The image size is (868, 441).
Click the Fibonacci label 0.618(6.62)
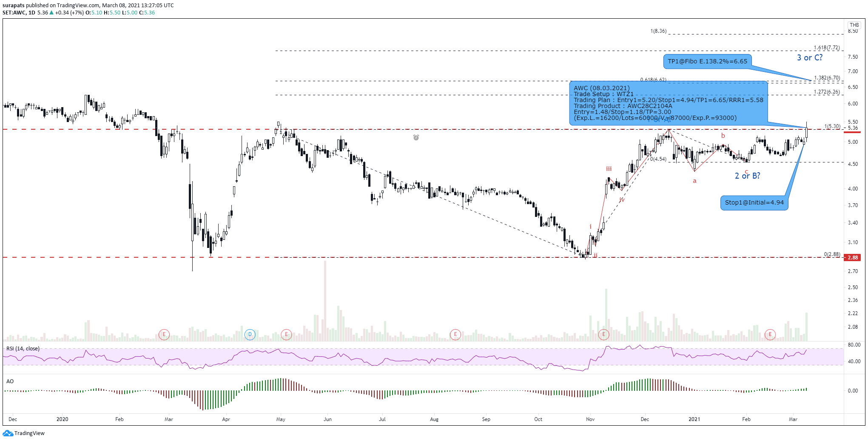coord(653,80)
